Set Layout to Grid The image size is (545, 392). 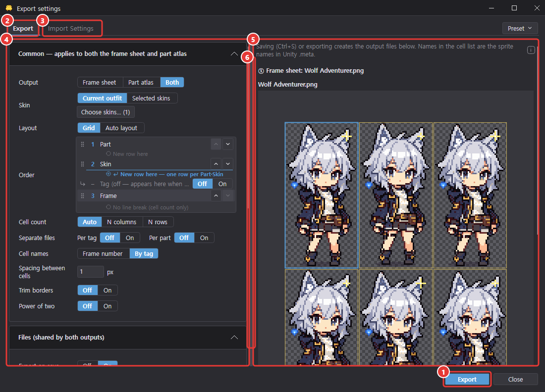point(89,128)
